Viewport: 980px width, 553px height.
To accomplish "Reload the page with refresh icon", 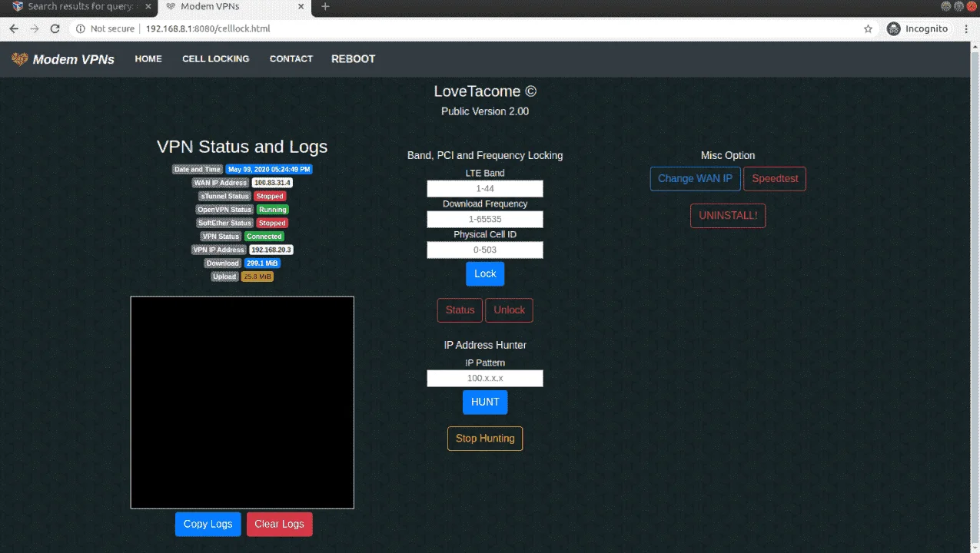I will (55, 28).
